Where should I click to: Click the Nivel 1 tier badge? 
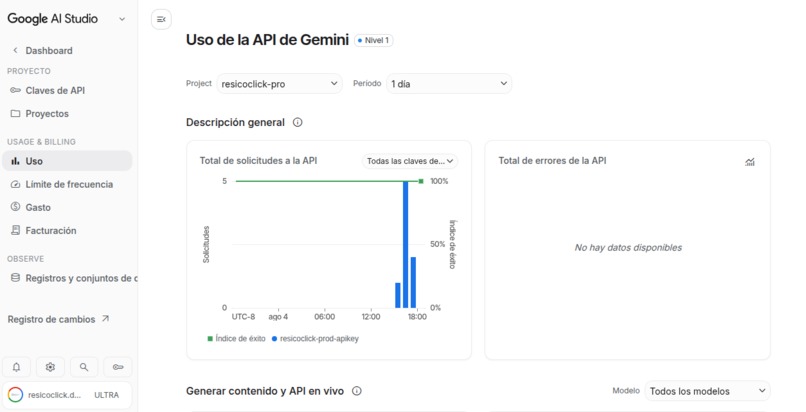[x=374, y=40]
